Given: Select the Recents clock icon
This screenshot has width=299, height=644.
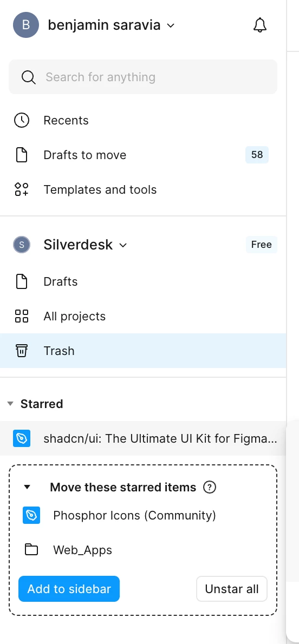Looking at the screenshot, I should [x=21, y=120].
